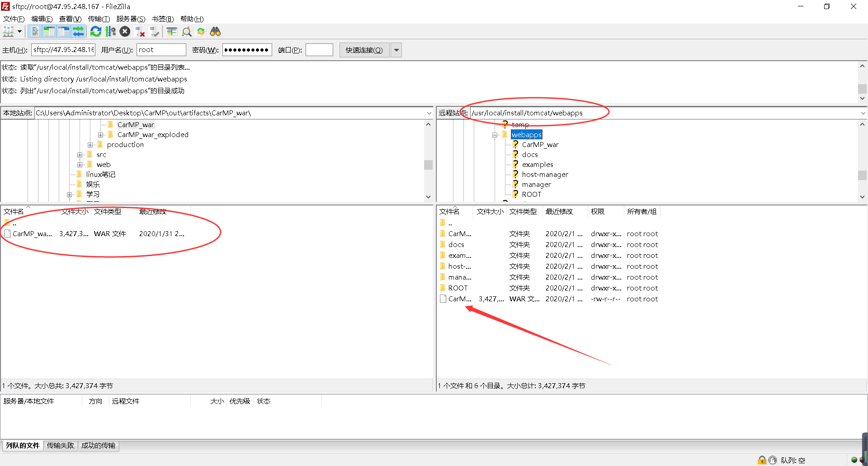Select remote docs folder row

point(549,245)
